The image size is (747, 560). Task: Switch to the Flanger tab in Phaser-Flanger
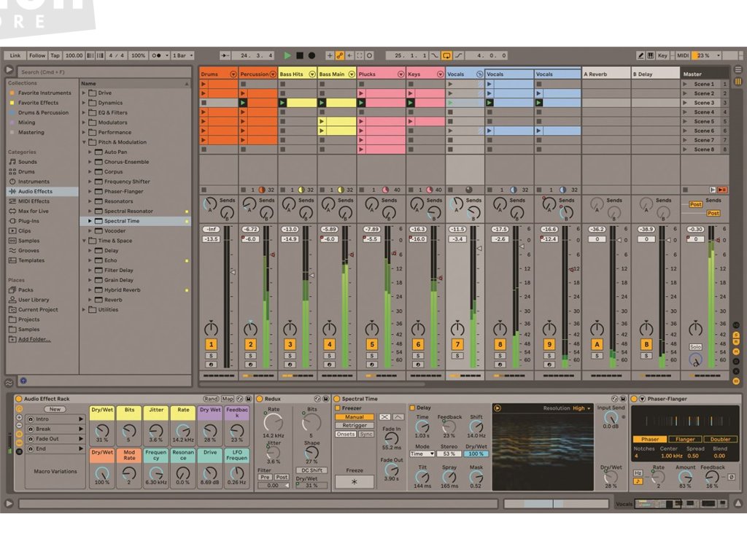tap(685, 440)
